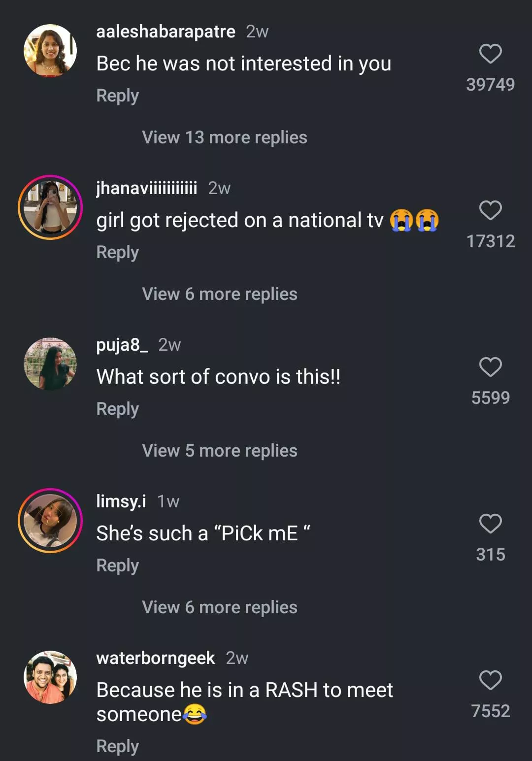Open puja8_'s profile picture

[50, 364]
